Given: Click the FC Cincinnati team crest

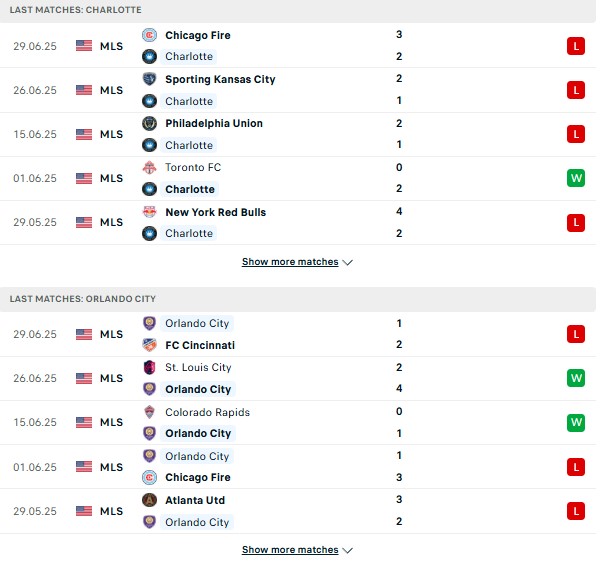Looking at the screenshot, I should coord(149,345).
